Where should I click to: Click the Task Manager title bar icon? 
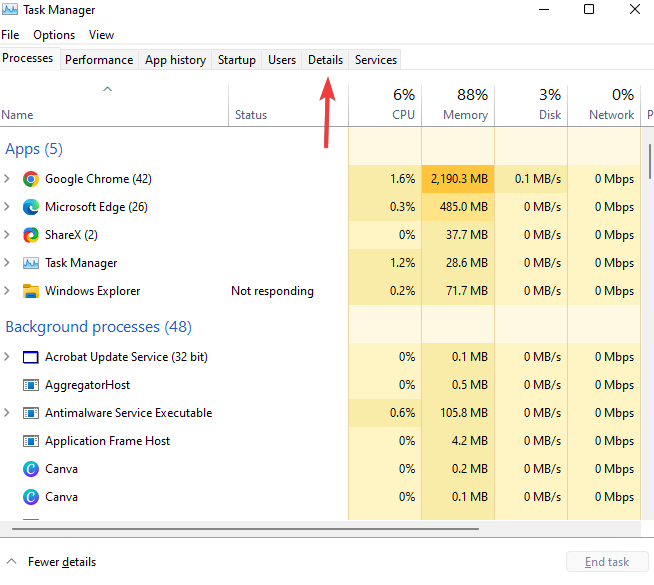coord(10,9)
